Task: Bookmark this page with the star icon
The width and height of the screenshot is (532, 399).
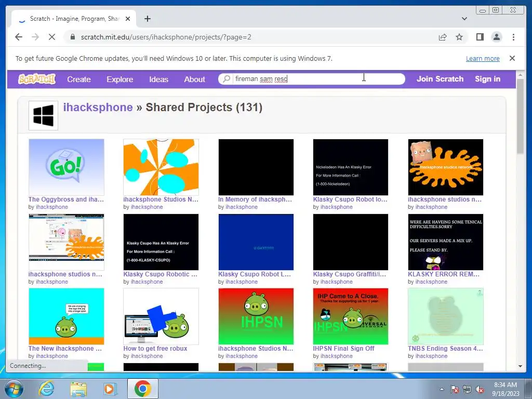Action: tap(459, 37)
